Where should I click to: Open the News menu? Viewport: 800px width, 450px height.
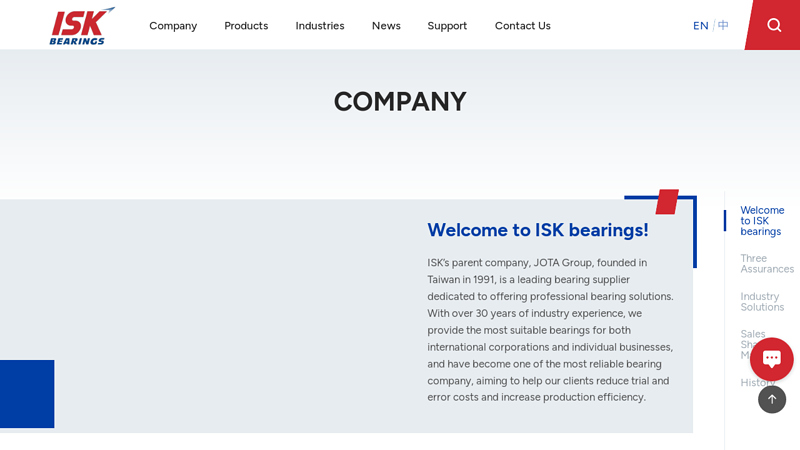(386, 26)
